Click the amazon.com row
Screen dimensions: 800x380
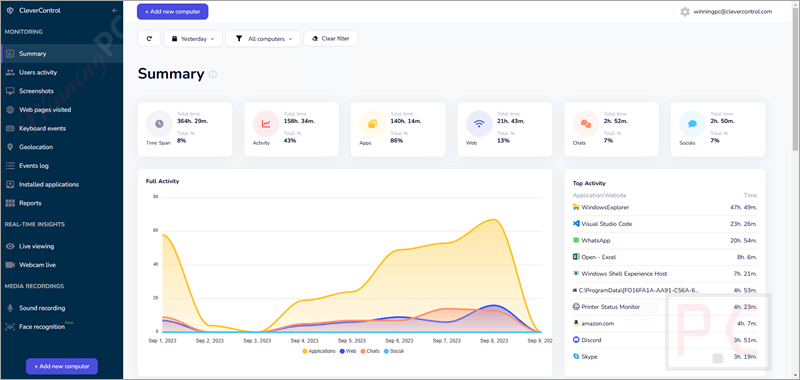tap(665, 323)
